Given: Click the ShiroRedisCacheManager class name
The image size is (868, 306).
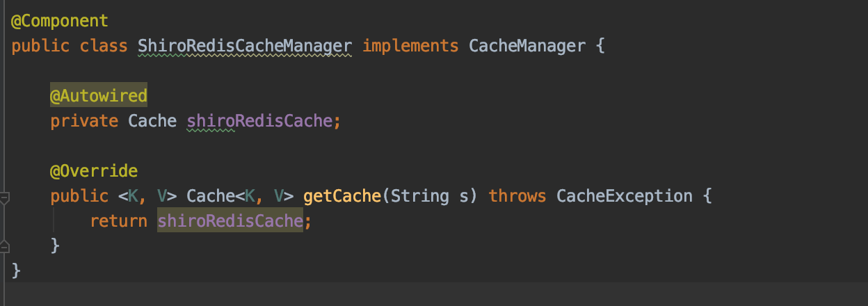Looking at the screenshot, I should click(244, 46).
